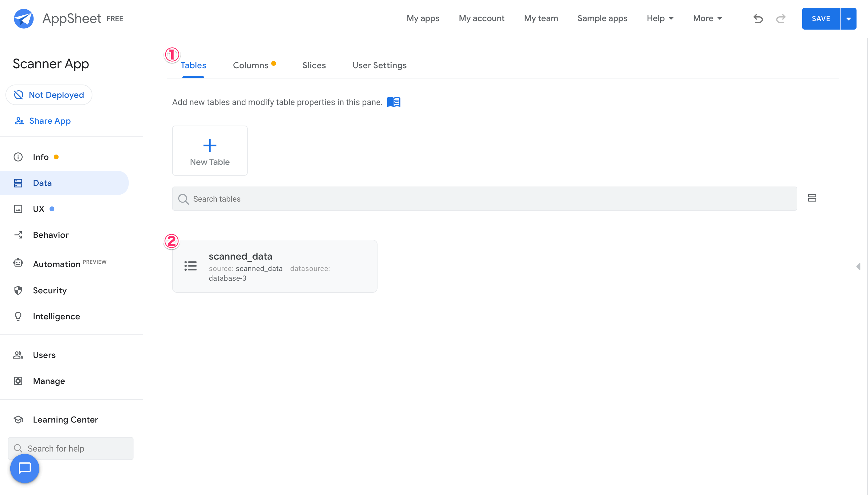Open the Help dropdown menu

click(x=660, y=18)
